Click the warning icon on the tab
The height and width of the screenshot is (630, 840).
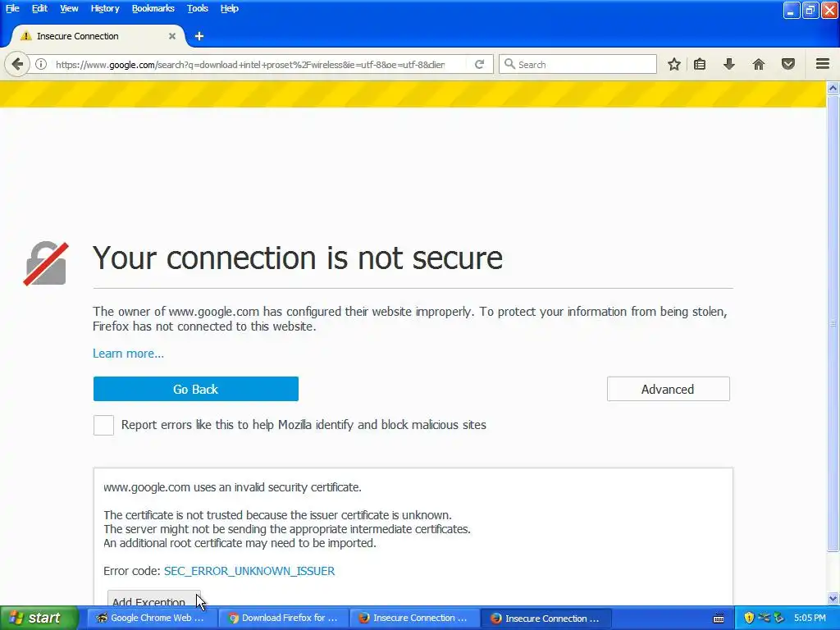[x=25, y=36]
